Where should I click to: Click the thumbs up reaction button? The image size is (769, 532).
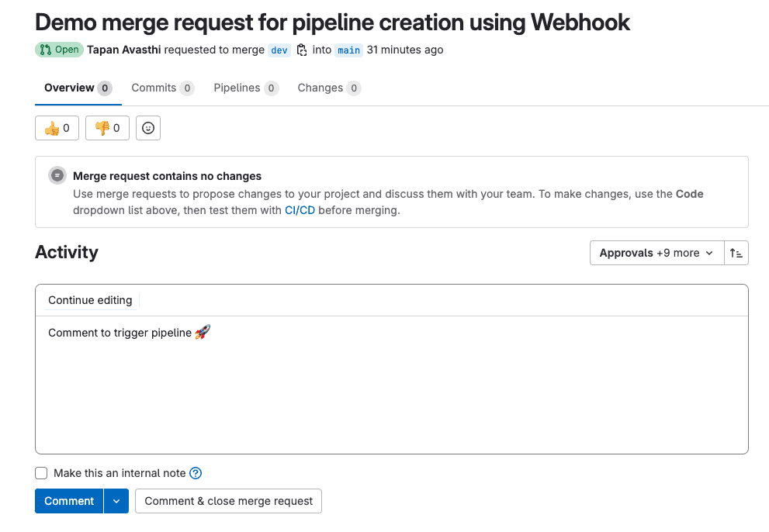click(x=57, y=128)
